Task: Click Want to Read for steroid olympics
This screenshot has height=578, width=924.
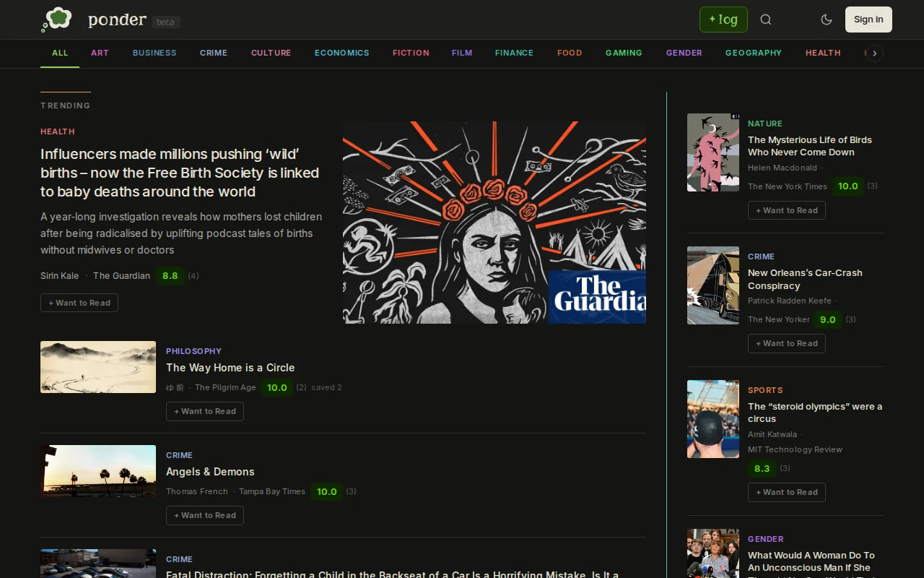Action: (x=787, y=492)
